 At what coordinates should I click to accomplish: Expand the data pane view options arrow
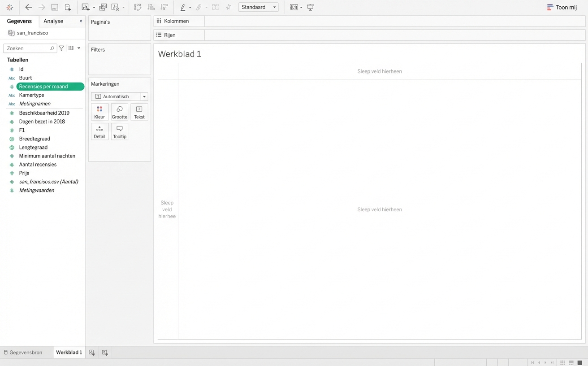[79, 48]
